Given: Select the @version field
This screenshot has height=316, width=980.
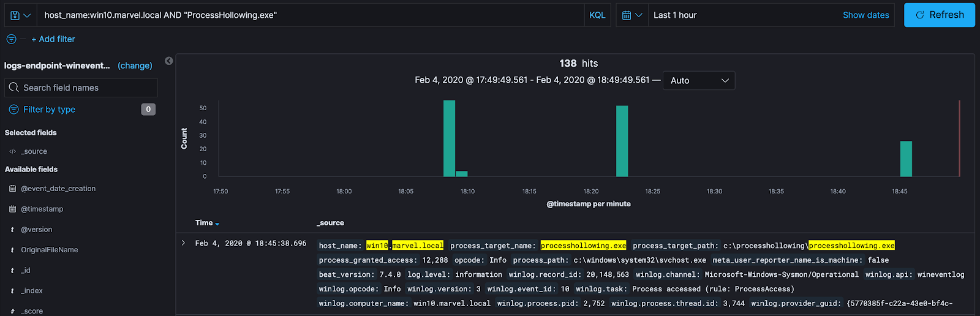Looking at the screenshot, I should (x=37, y=230).
